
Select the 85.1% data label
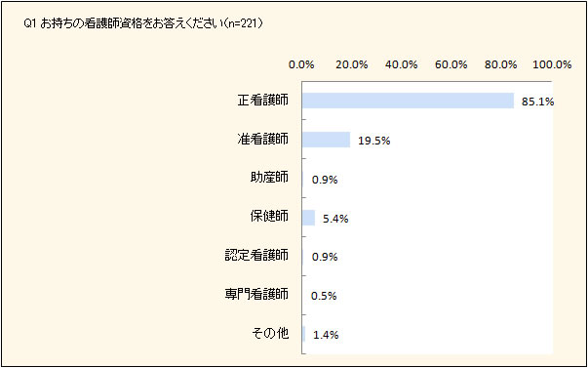pyautogui.click(x=538, y=102)
